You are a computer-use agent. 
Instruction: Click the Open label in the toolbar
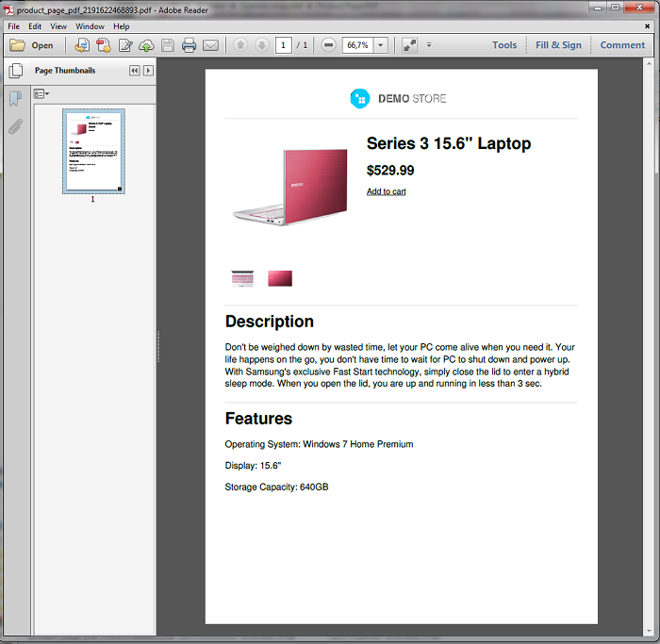[42, 45]
